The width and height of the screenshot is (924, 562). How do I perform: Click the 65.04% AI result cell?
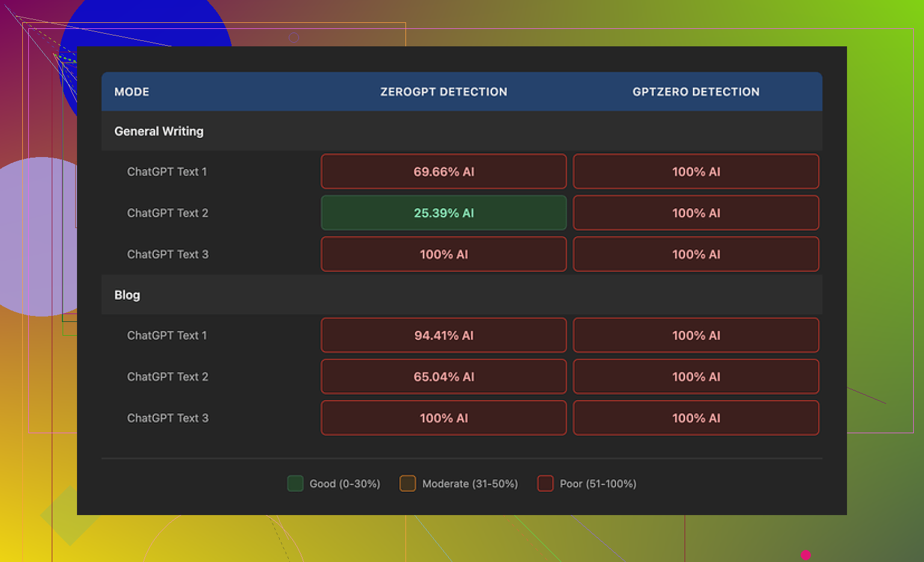pos(443,377)
